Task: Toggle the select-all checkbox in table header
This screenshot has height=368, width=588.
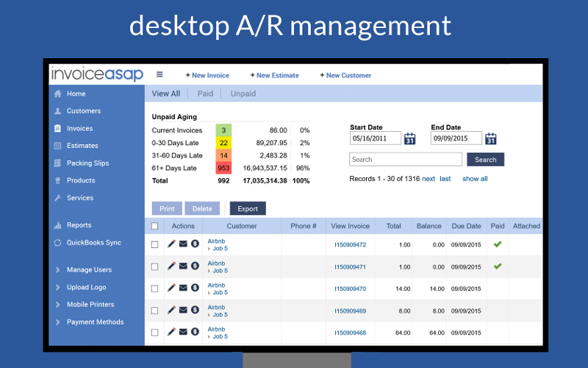Action: coord(154,227)
